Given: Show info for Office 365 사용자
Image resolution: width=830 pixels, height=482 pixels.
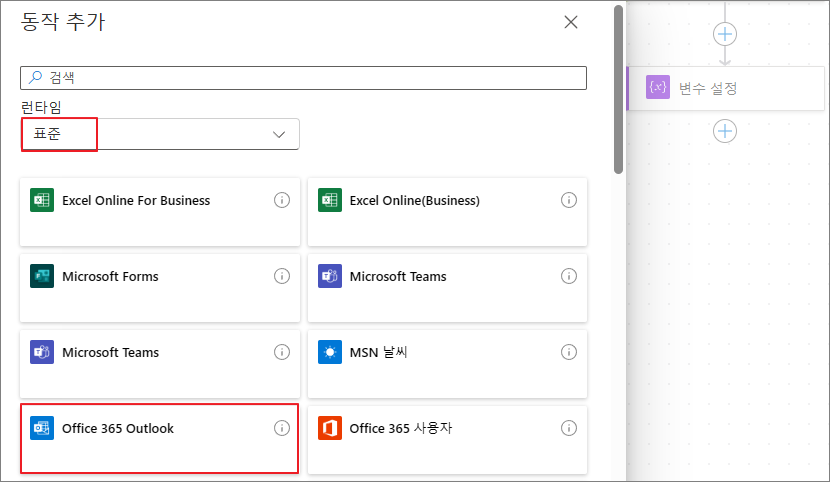Looking at the screenshot, I should (x=569, y=428).
